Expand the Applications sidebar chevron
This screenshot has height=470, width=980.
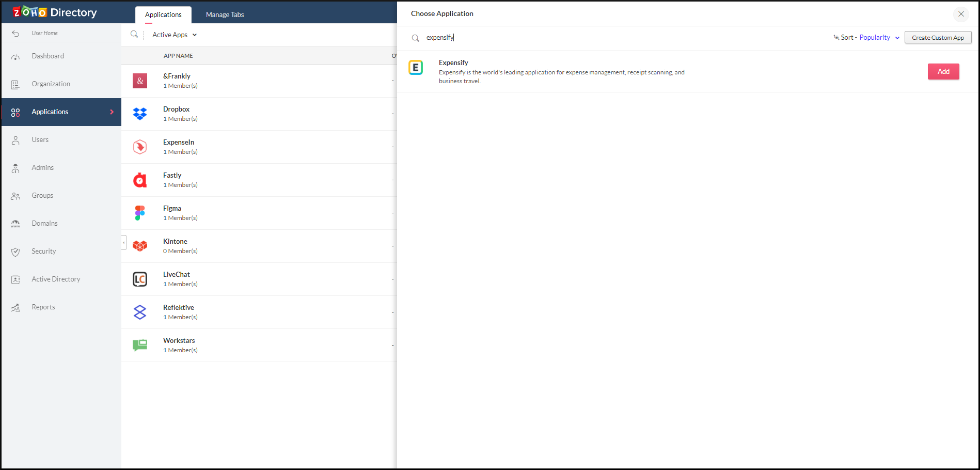click(x=112, y=112)
